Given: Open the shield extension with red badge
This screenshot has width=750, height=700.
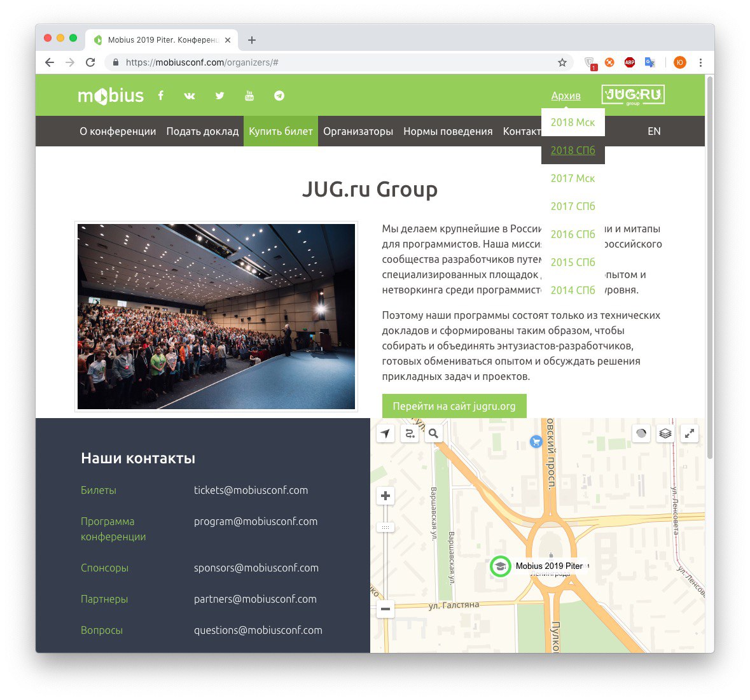Looking at the screenshot, I should tap(590, 62).
